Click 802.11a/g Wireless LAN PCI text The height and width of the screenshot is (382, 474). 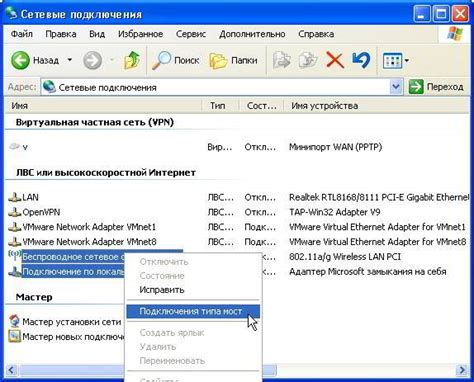(x=345, y=257)
